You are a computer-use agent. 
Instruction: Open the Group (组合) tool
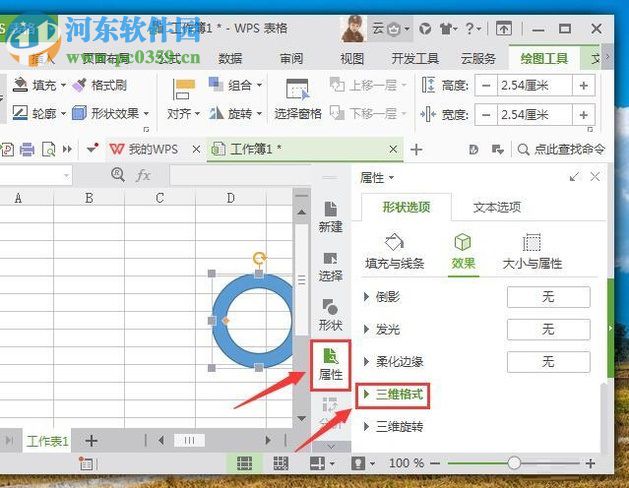pos(235,85)
